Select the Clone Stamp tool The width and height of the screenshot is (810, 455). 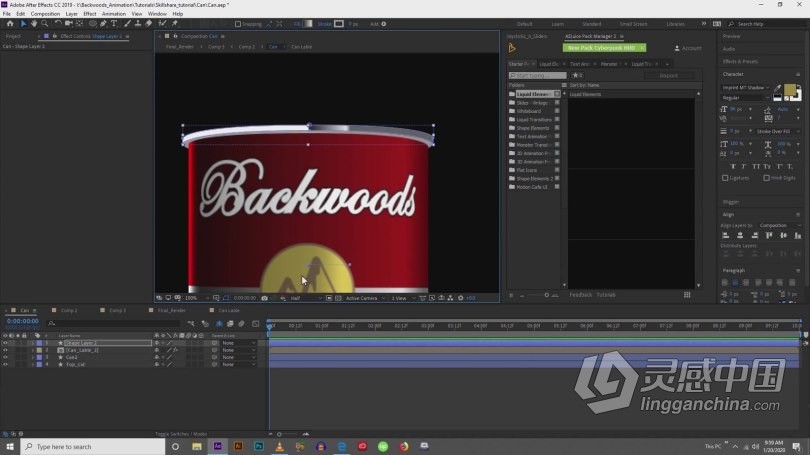coord(138,24)
